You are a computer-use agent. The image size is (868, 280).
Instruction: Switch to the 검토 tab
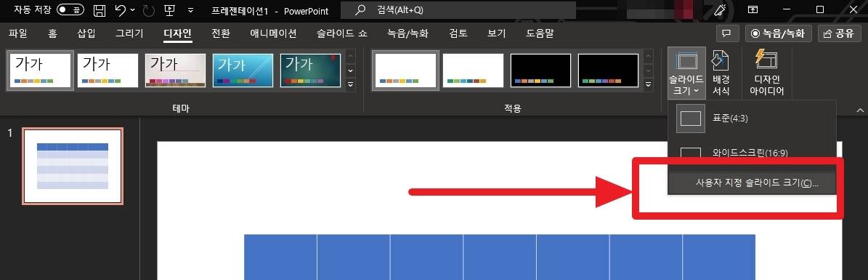pos(458,33)
